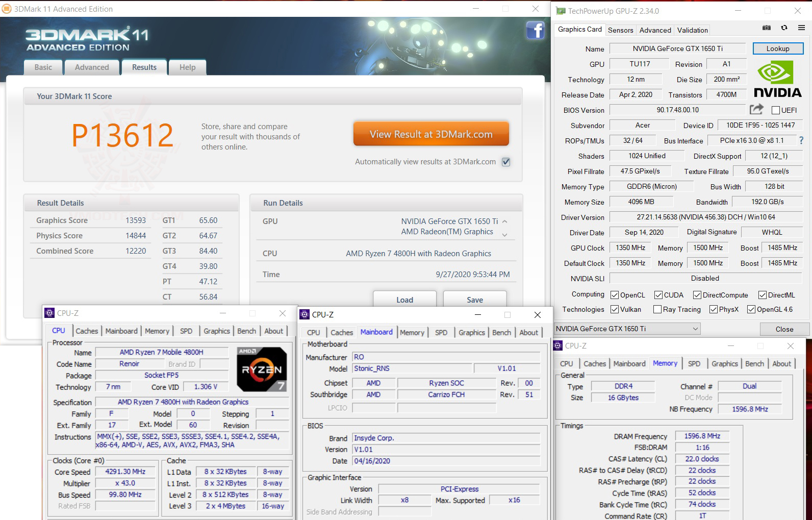Open the Bench tab in CPU-Z processor window
812x520 pixels.
click(x=247, y=331)
